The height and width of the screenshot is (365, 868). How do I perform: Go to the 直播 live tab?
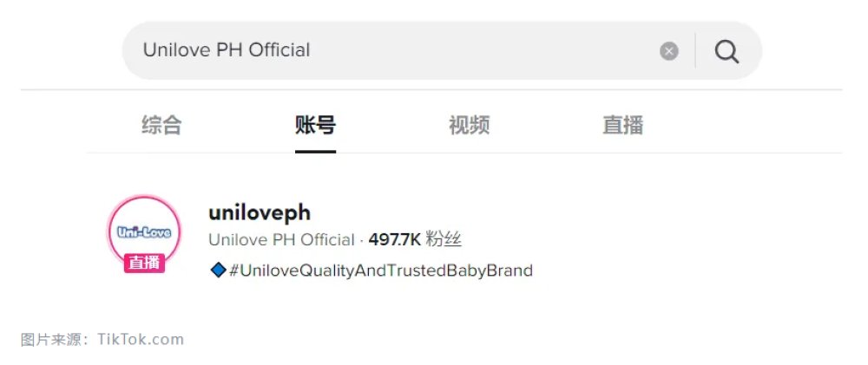tap(622, 125)
